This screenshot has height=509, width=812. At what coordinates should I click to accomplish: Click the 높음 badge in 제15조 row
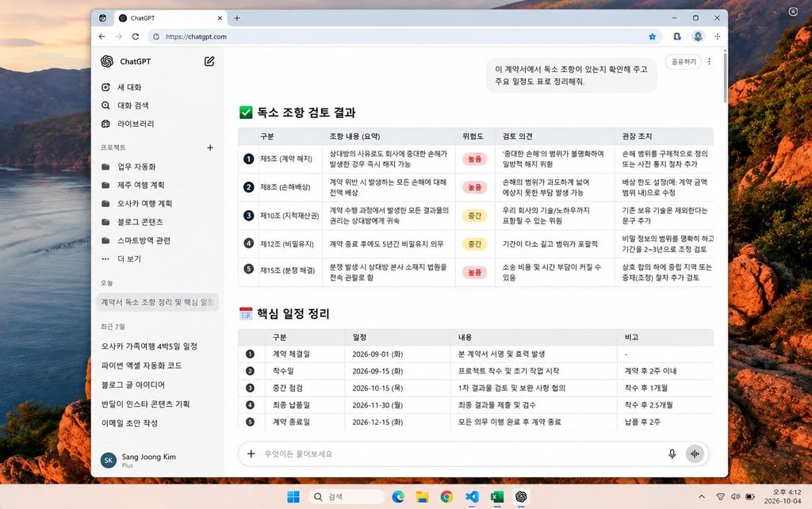[475, 272]
